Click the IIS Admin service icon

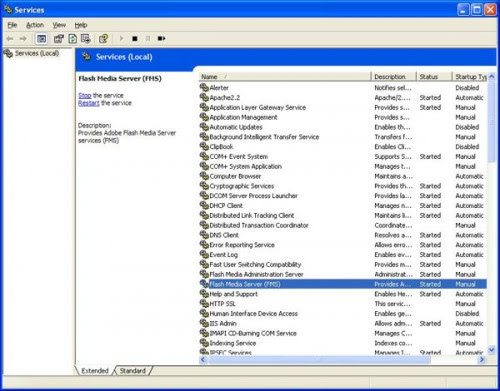[204, 323]
